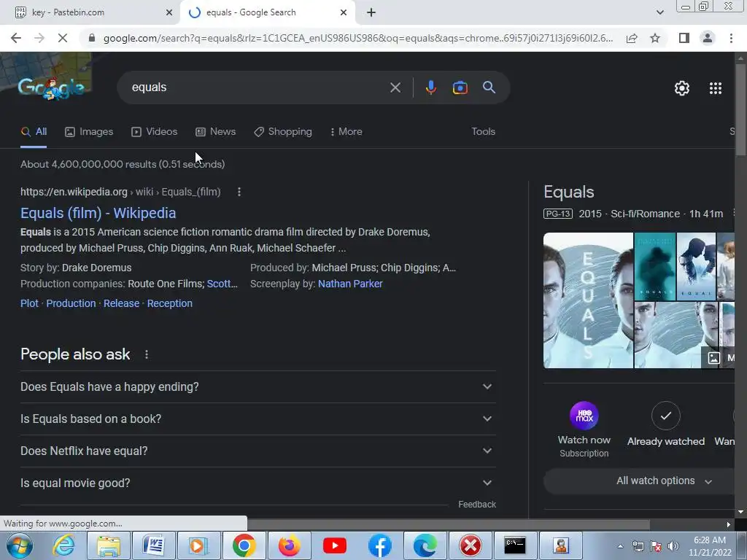Jump to the Release section link
The image size is (747, 560).
point(122,303)
